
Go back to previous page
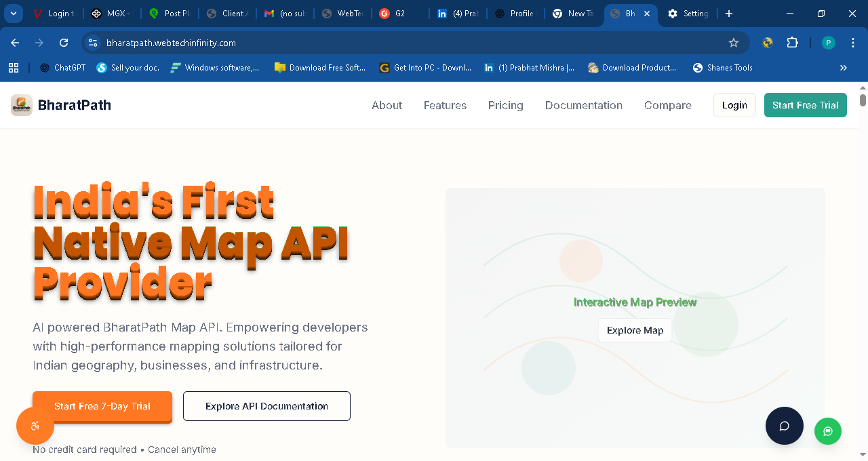coord(15,43)
